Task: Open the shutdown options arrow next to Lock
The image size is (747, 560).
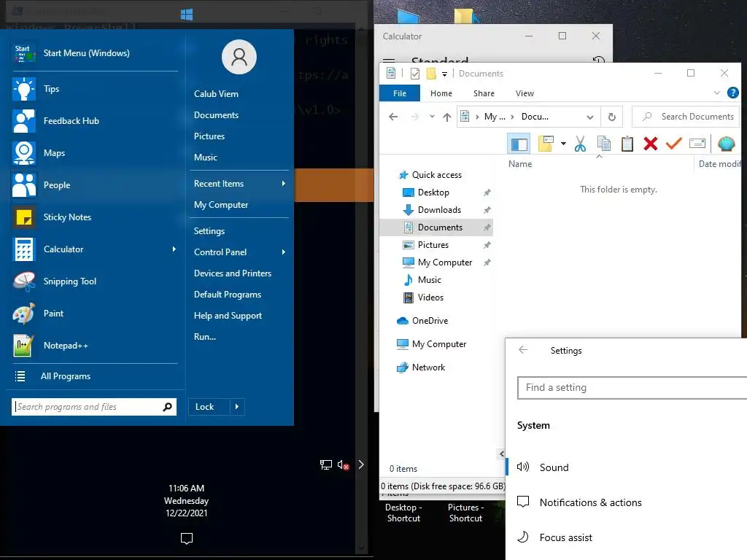Action: [237, 407]
